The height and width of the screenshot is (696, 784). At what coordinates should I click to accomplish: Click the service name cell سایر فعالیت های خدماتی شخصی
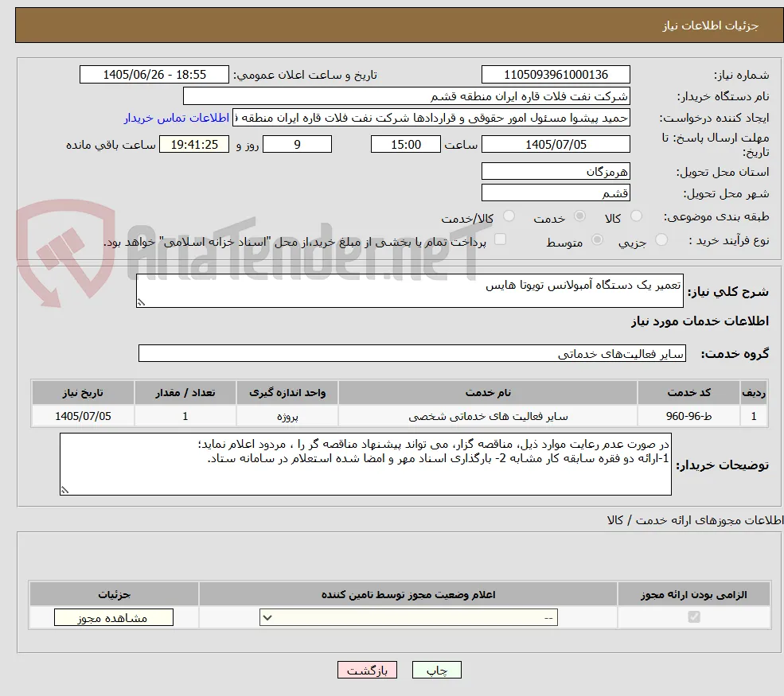pyautogui.click(x=488, y=416)
